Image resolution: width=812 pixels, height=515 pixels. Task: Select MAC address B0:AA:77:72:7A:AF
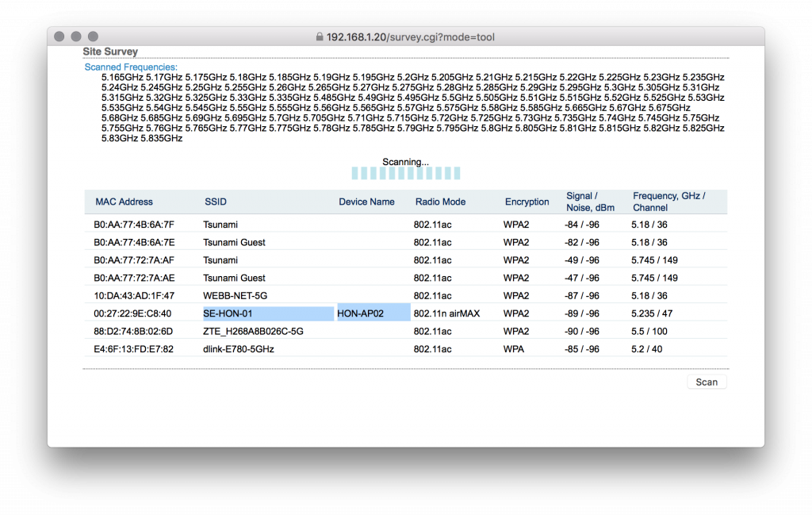(133, 260)
